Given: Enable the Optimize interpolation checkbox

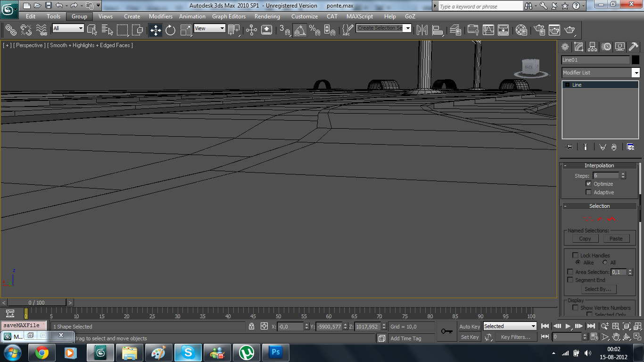Looking at the screenshot, I should 588,184.
